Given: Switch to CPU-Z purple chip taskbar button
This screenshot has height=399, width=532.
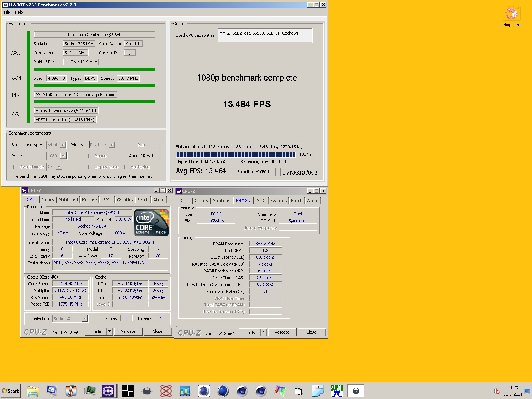Looking at the screenshot, I should click(108, 391).
